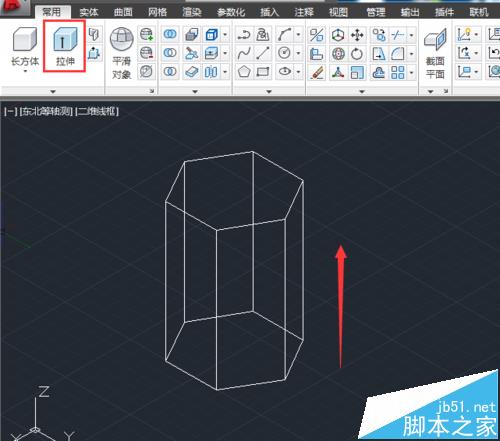Select the Union solid icon

click(170, 34)
